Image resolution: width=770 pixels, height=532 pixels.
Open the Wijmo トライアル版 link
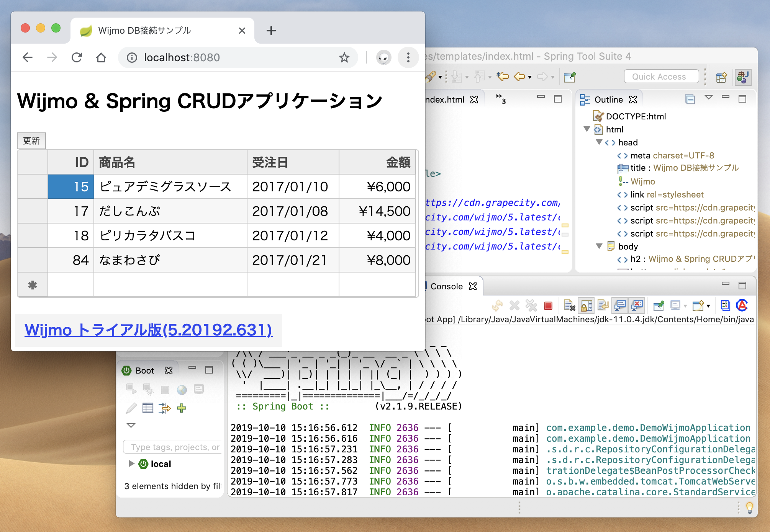(148, 330)
